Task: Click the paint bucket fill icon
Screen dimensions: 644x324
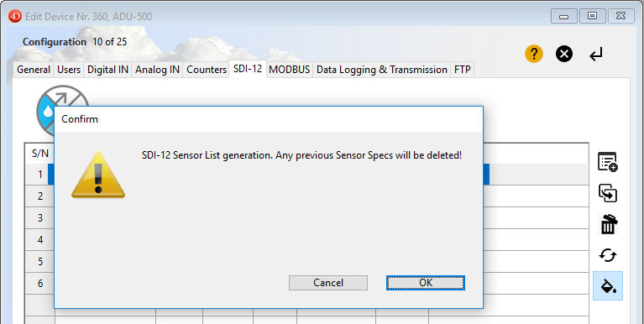Action: point(608,286)
